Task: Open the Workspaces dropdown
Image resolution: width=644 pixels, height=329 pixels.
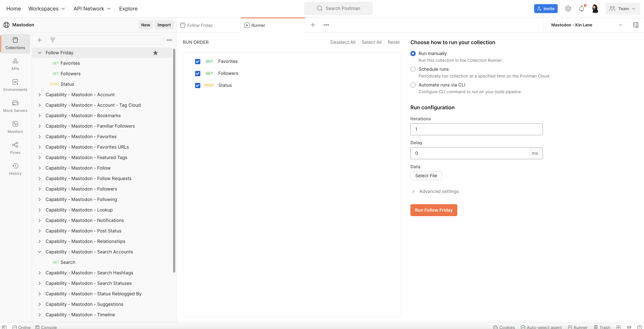Action: (47, 8)
